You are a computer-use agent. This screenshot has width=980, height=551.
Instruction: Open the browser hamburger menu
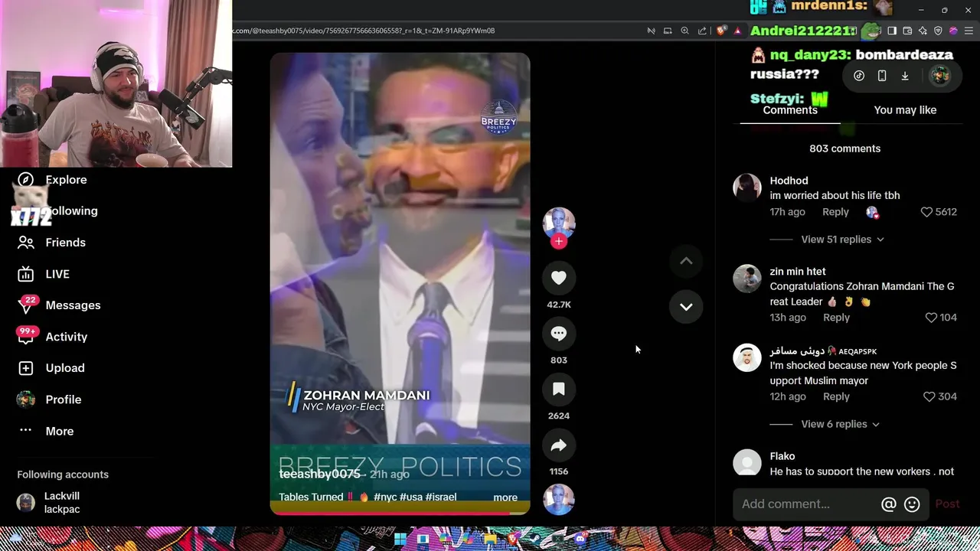click(x=969, y=31)
